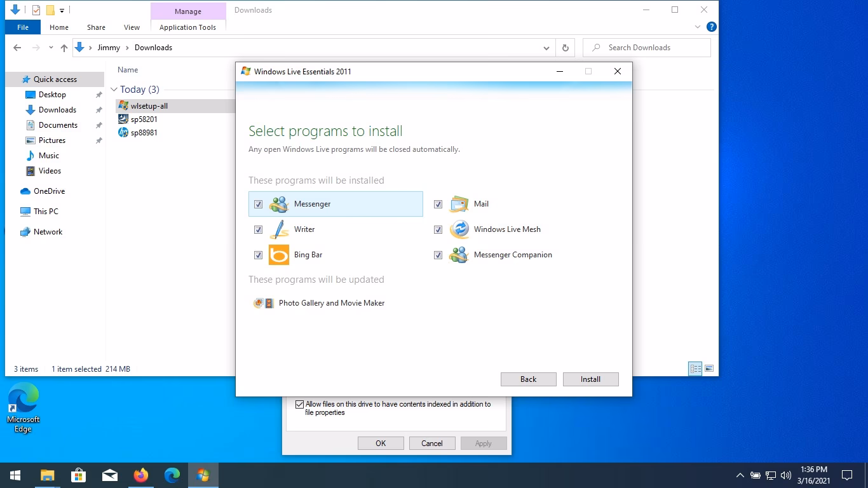Expand the ribbon chevron

point(698,27)
